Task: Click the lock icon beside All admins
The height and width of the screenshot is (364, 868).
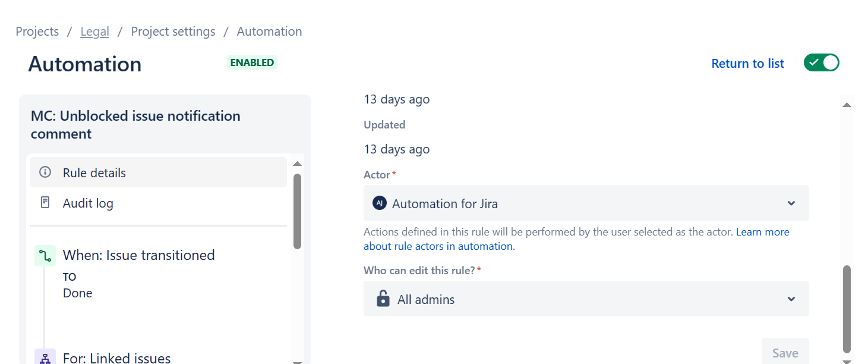Action: [x=383, y=299]
